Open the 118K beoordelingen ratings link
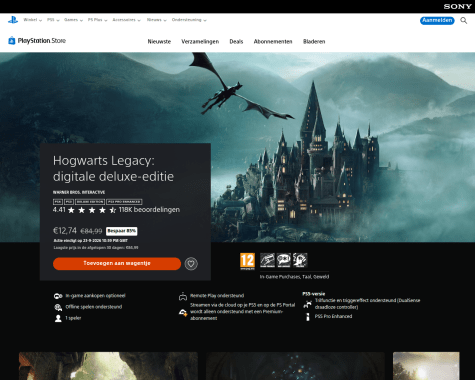 coord(149,210)
